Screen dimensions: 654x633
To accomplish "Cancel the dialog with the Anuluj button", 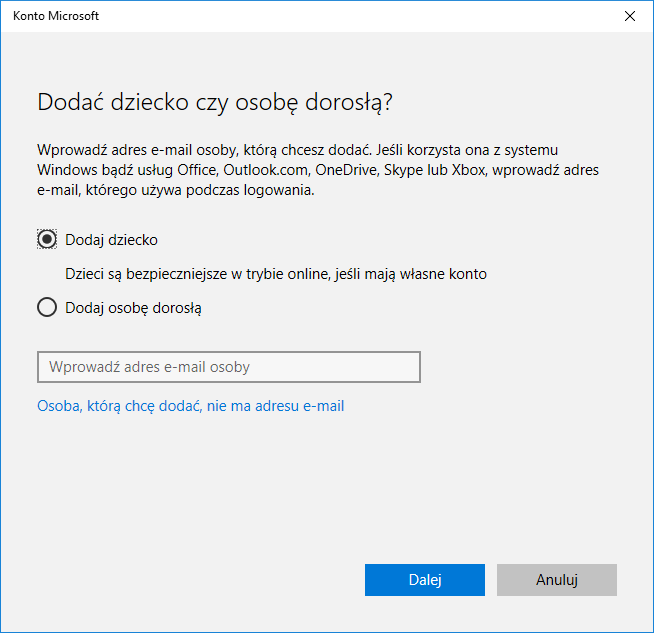I will [556, 580].
